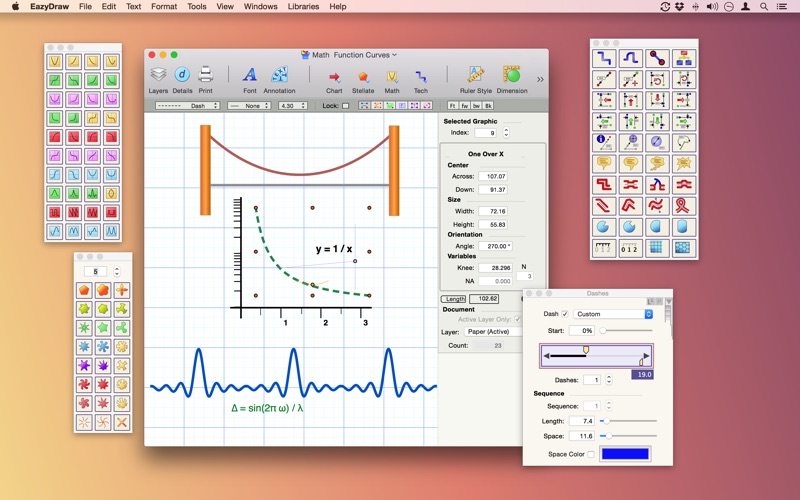Viewport: 800px width, 500px height.
Task: Click the Width input field
Action: (492, 211)
